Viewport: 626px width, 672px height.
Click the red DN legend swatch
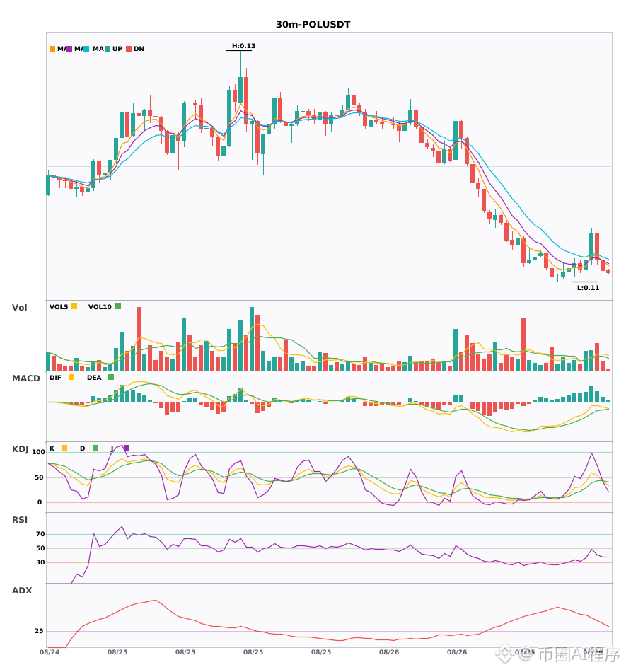tap(129, 49)
